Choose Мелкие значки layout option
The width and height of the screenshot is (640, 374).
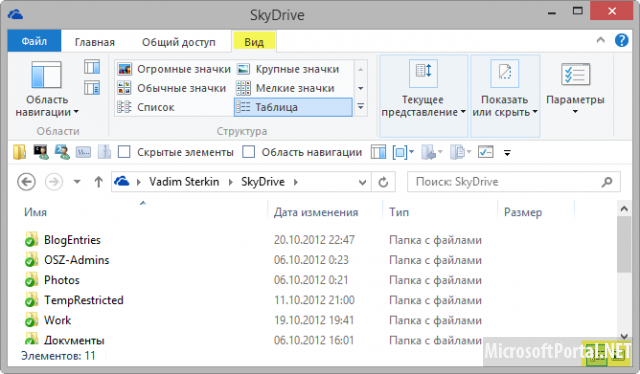click(286, 88)
